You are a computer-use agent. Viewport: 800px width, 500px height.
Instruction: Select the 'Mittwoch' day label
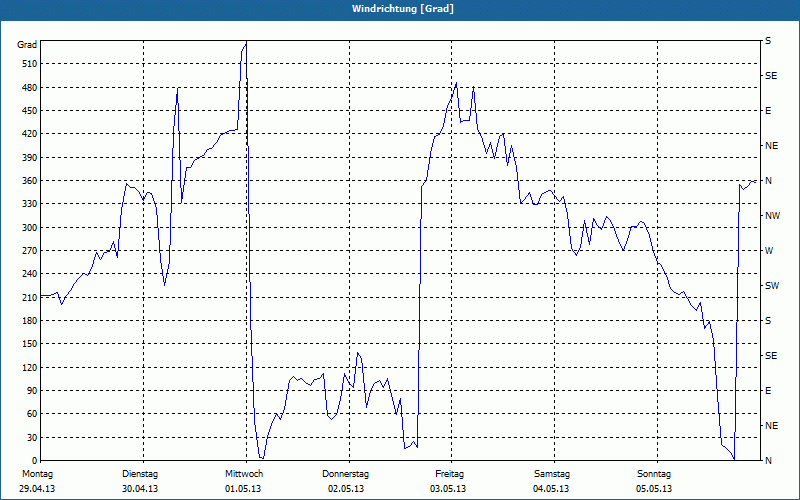click(x=244, y=474)
